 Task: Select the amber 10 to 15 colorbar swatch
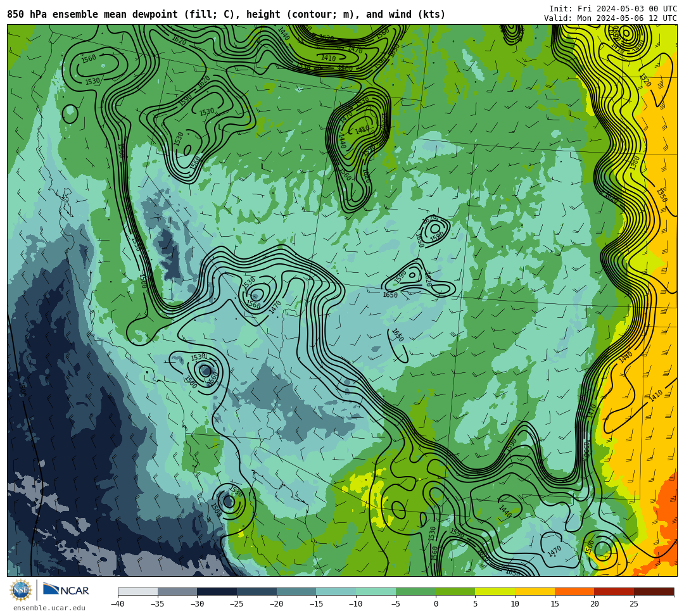(535, 591)
